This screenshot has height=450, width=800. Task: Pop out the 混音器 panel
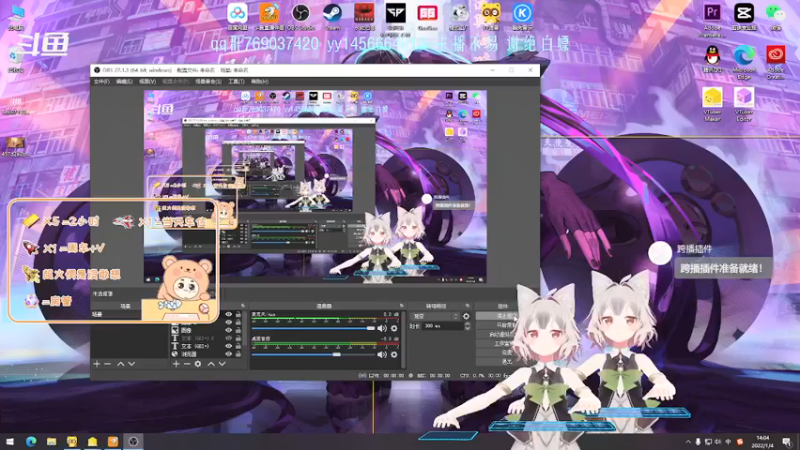point(402,306)
